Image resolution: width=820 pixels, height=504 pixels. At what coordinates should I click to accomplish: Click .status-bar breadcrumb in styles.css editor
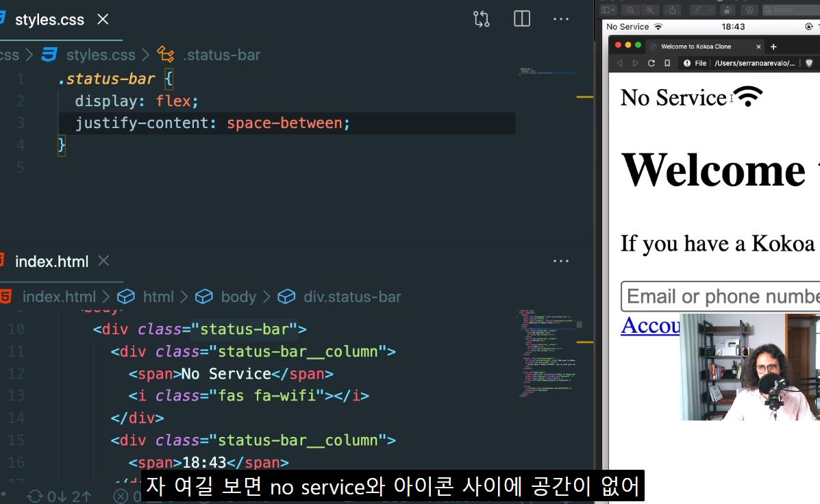pyautogui.click(x=221, y=55)
